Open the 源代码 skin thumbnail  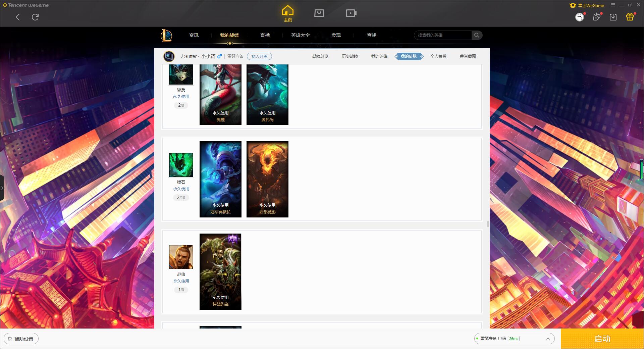[x=267, y=95]
